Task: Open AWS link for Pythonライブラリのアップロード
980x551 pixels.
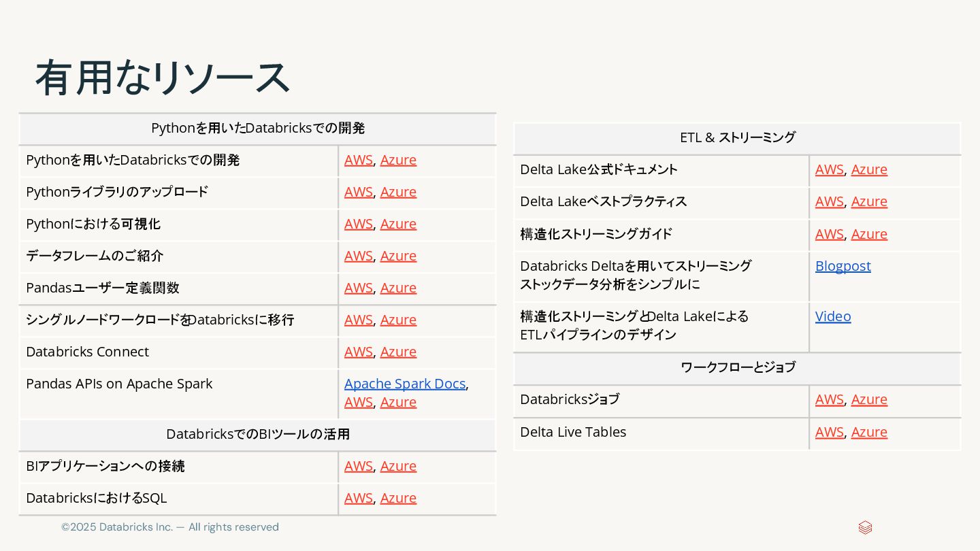Action: tap(359, 192)
